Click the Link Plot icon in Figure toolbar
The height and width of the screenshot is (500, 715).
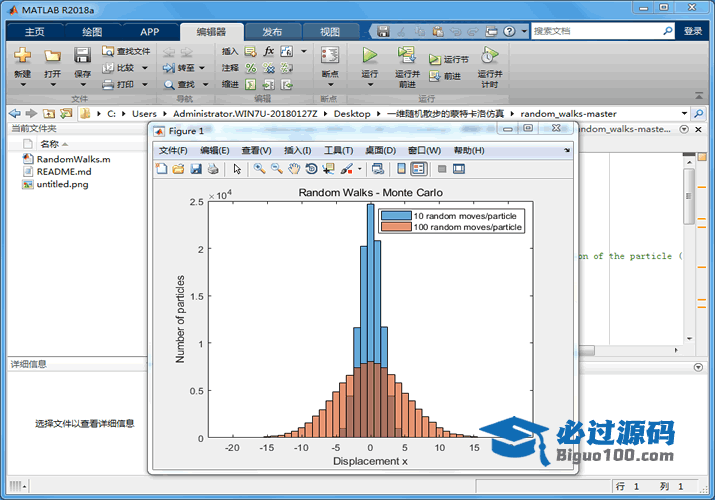tap(378, 169)
